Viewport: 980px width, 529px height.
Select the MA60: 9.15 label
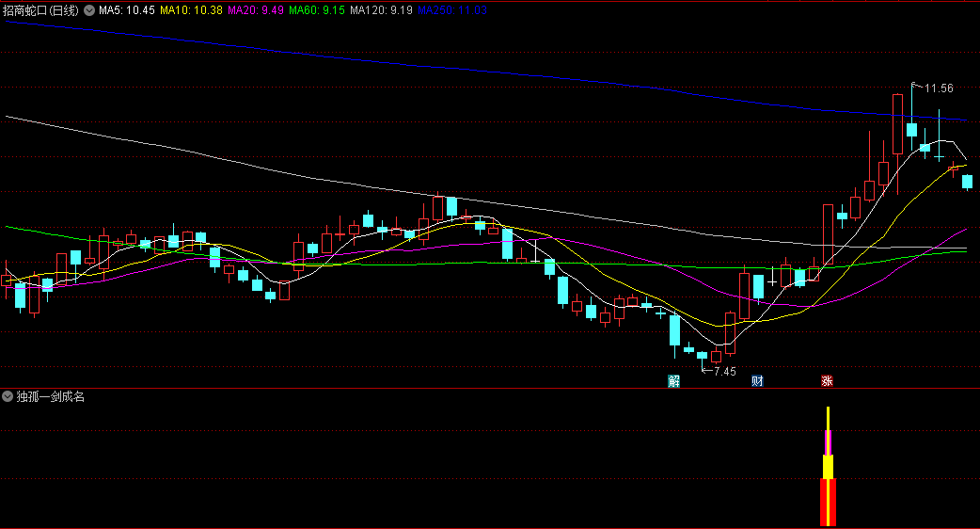click(317, 10)
